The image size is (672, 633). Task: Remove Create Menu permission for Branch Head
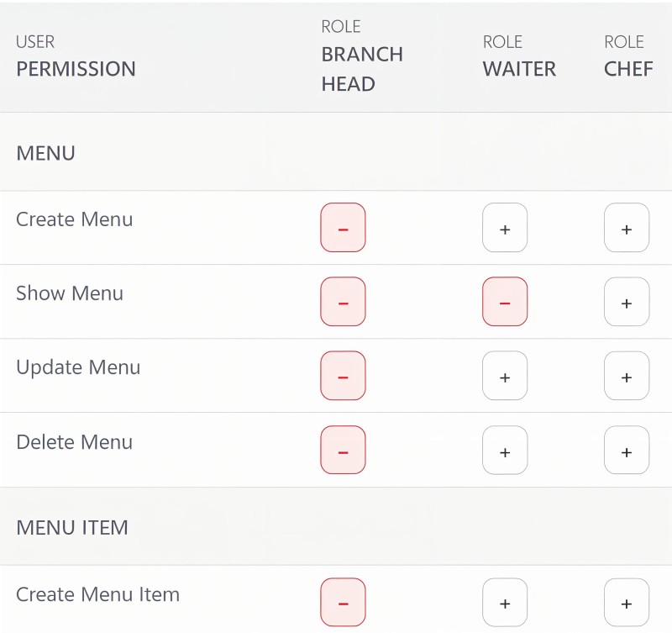pyautogui.click(x=343, y=228)
